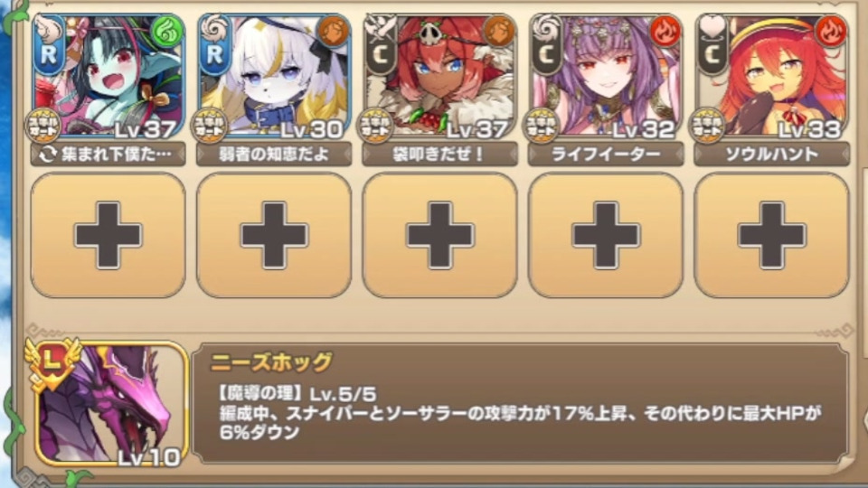Tap the skill badge on the Lv30 card
Screen dimensions: 868x488
[209, 126]
